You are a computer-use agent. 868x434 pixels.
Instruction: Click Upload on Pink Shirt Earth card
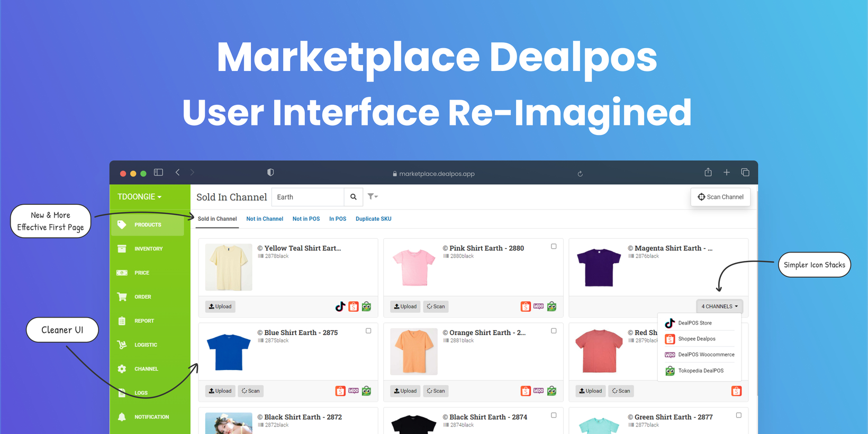(x=405, y=306)
